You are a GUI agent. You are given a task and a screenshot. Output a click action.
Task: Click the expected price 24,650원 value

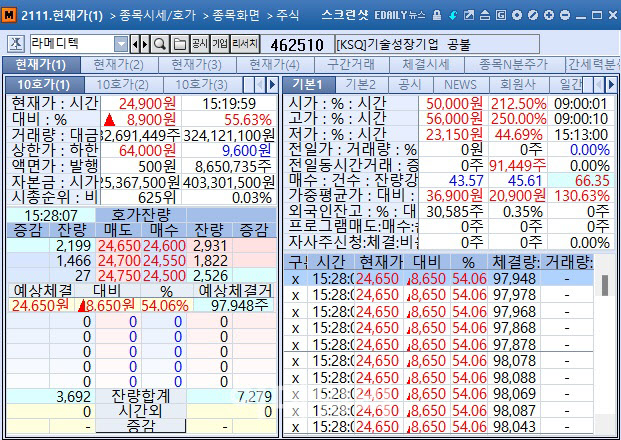coord(40,305)
